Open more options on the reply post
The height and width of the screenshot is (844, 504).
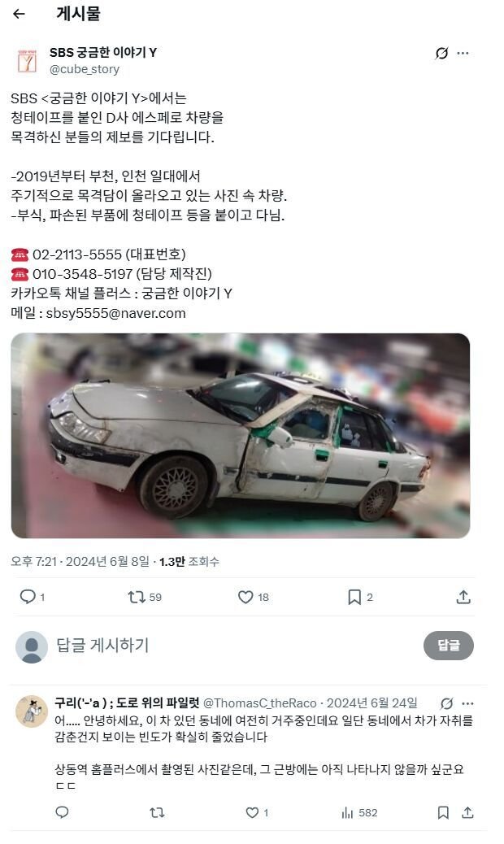click(468, 703)
